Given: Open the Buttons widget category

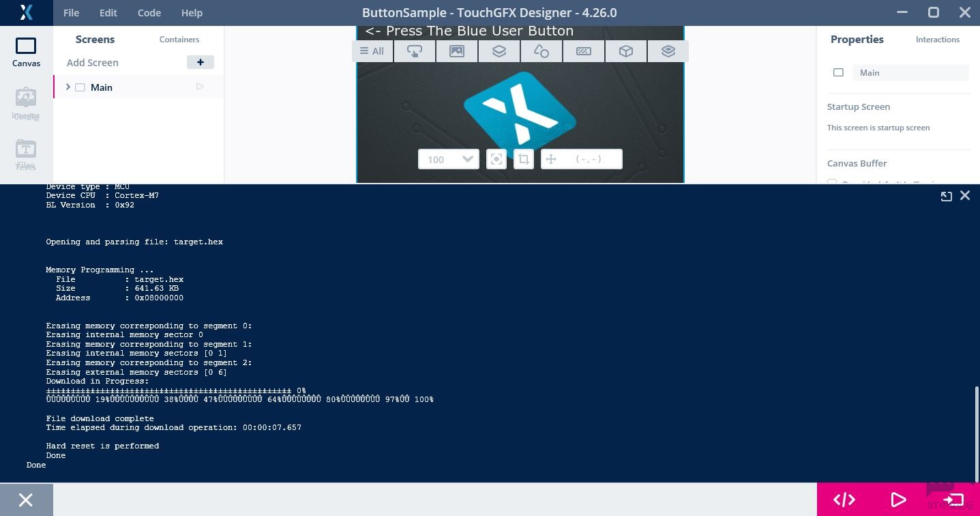Looking at the screenshot, I should [x=414, y=51].
